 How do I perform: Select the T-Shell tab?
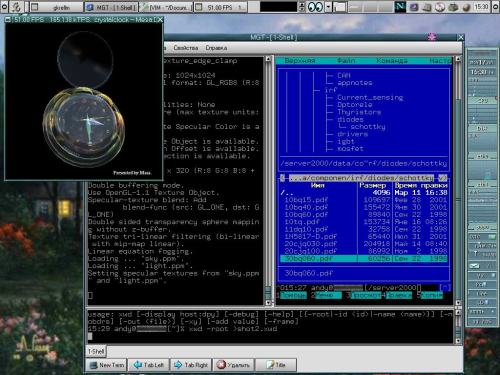point(96,351)
